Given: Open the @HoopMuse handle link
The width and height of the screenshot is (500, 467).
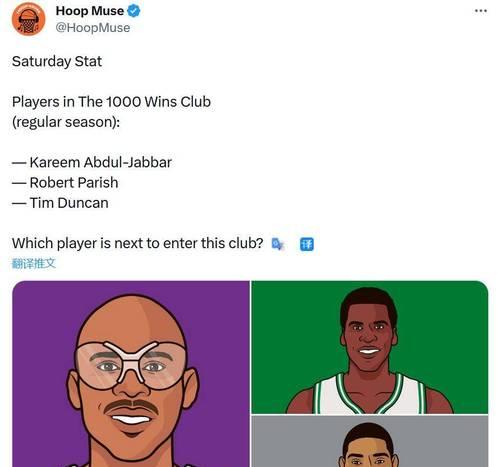Looking at the screenshot, I should pos(93,28).
